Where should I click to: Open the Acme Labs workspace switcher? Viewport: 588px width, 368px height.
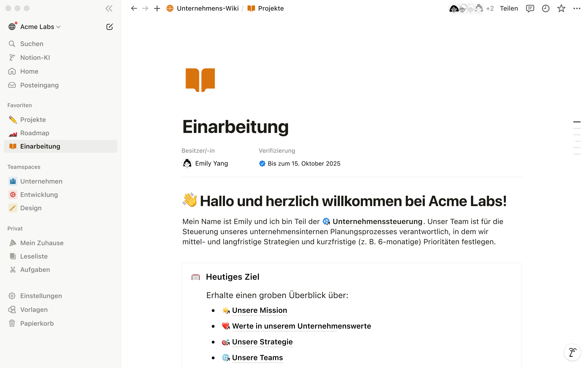[x=34, y=27]
